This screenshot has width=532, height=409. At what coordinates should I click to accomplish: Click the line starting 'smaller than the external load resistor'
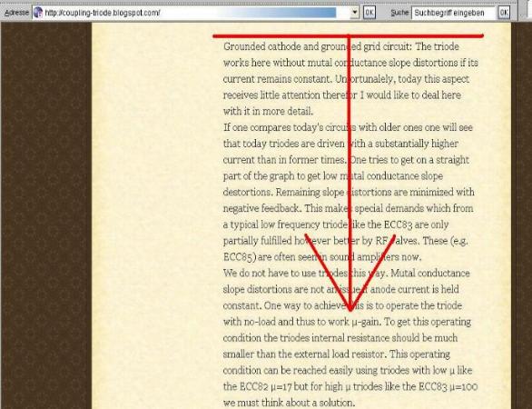pos(337,354)
